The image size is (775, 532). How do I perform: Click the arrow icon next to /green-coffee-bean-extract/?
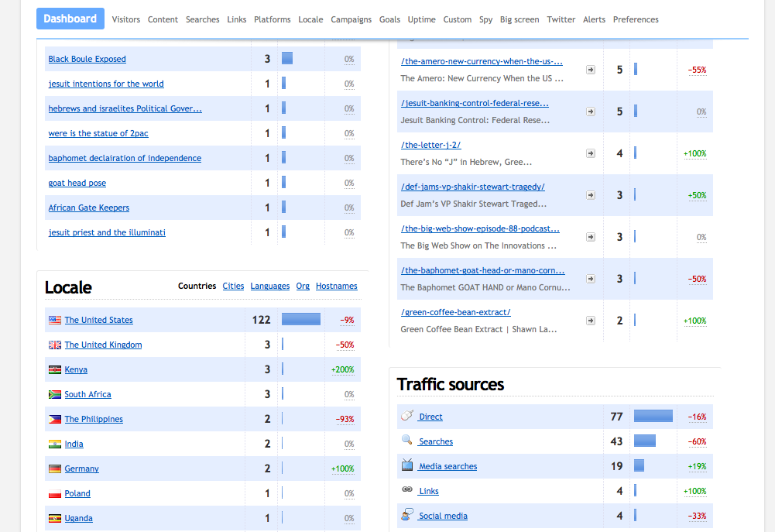point(591,320)
